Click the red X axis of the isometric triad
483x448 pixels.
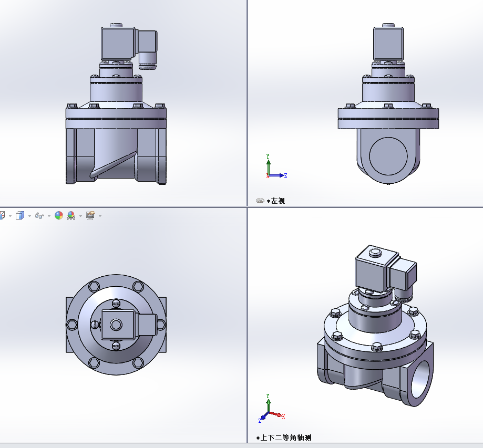coord(276,414)
